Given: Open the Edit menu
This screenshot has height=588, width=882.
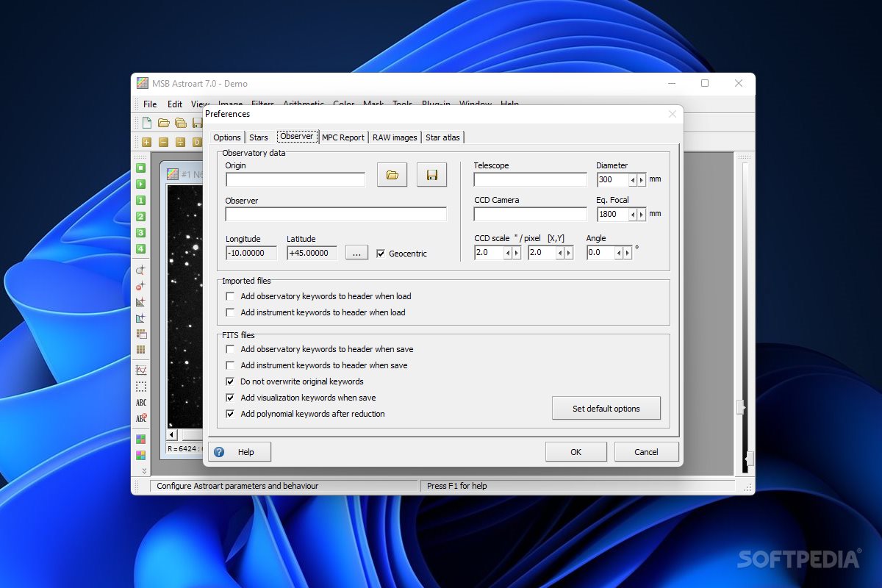Looking at the screenshot, I should (175, 104).
